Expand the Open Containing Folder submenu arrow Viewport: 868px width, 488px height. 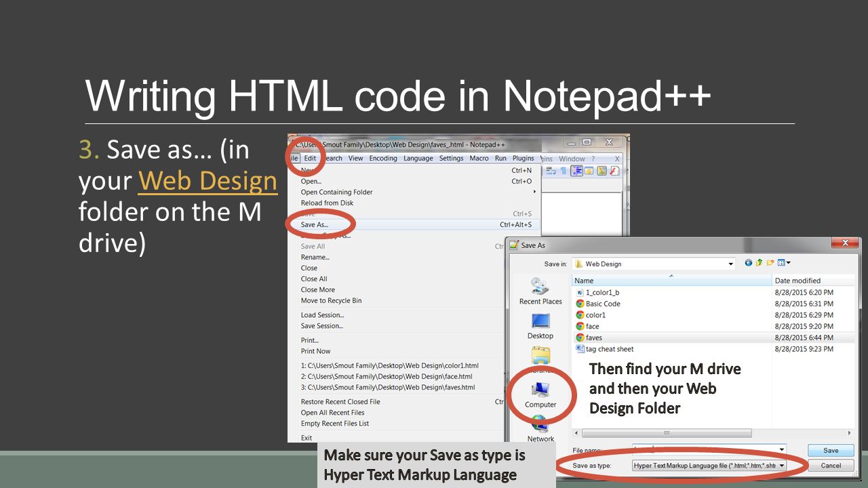click(x=534, y=192)
